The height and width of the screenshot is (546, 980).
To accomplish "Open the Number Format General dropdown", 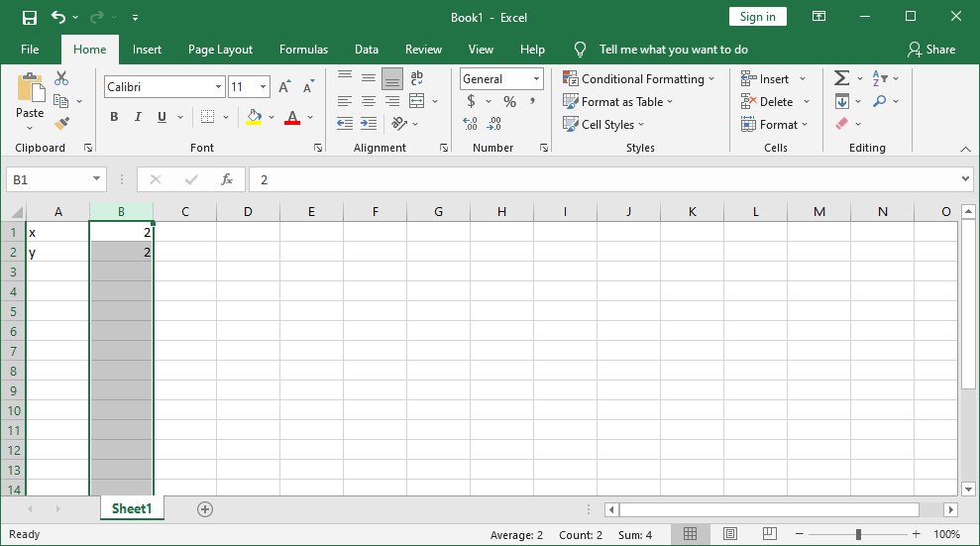I will coord(536,78).
